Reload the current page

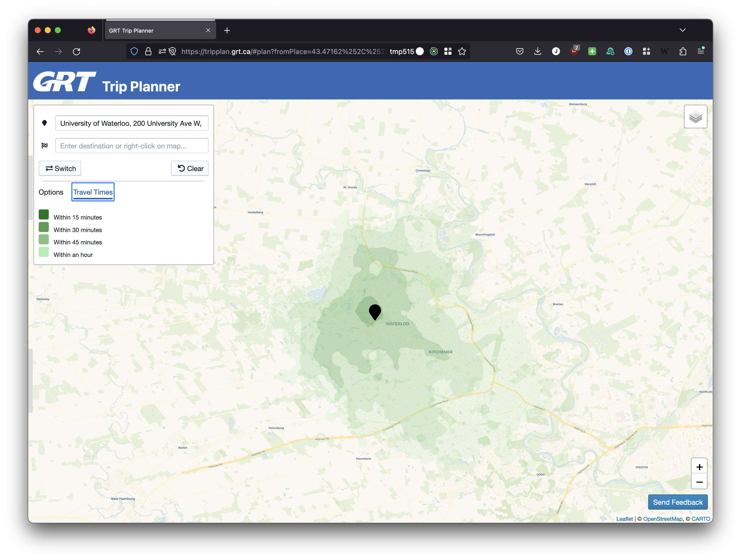point(76,51)
